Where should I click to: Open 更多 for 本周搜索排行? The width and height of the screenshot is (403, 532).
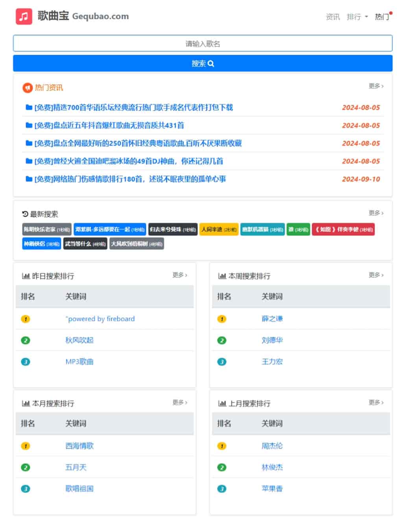pos(376,275)
